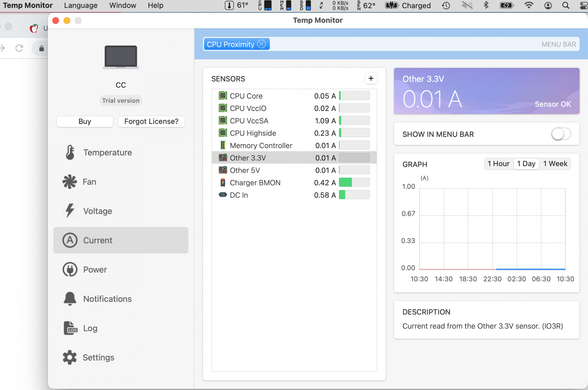The width and height of the screenshot is (588, 390).
Task: Open the Language menu
Action: tap(81, 5)
